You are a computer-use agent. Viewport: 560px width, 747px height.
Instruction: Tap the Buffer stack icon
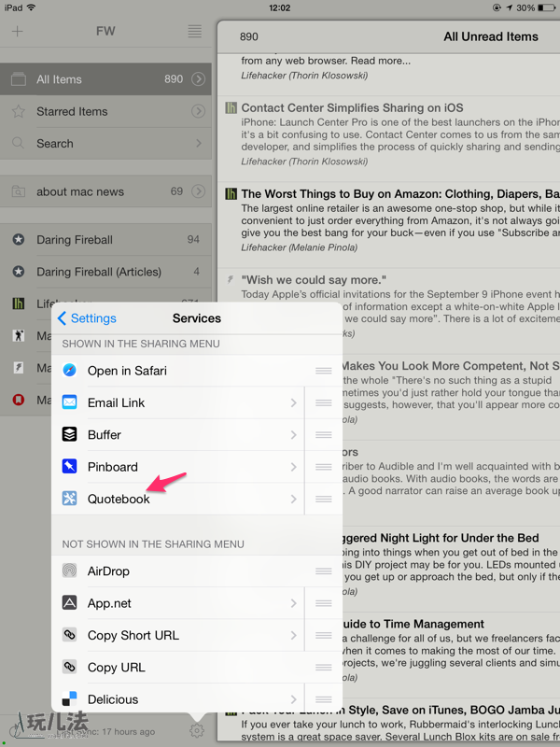point(69,434)
